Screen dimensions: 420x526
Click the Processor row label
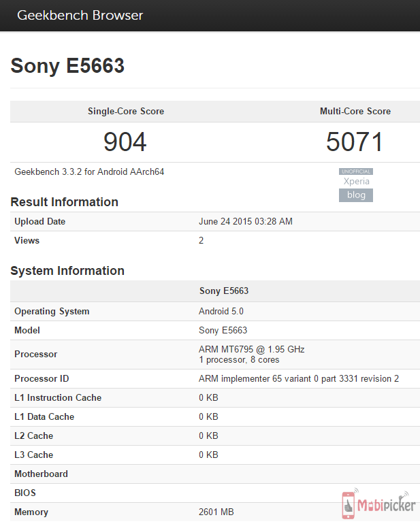(36, 355)
